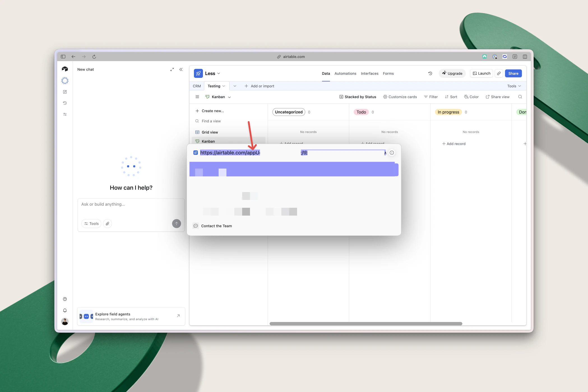Viewport: 588px width, 392px height.
Task: Open base history clock icon
Action: pos(430,73)
